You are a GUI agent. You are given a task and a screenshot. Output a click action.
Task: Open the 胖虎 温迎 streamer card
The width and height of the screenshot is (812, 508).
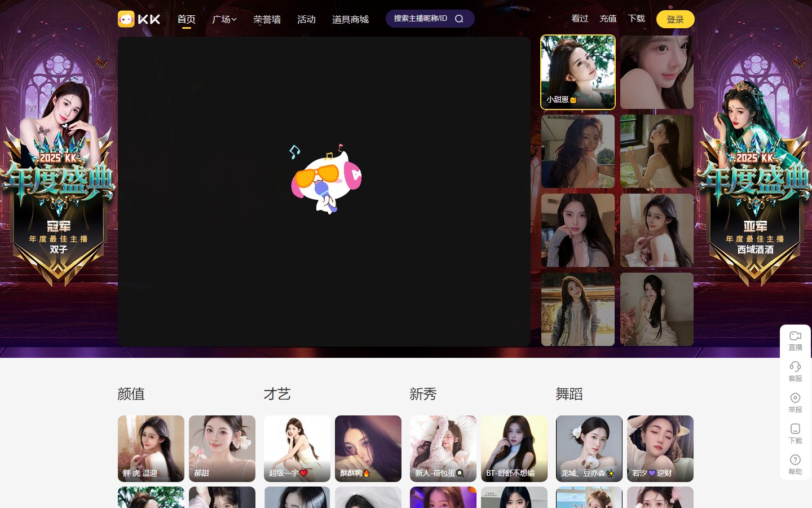151,449
